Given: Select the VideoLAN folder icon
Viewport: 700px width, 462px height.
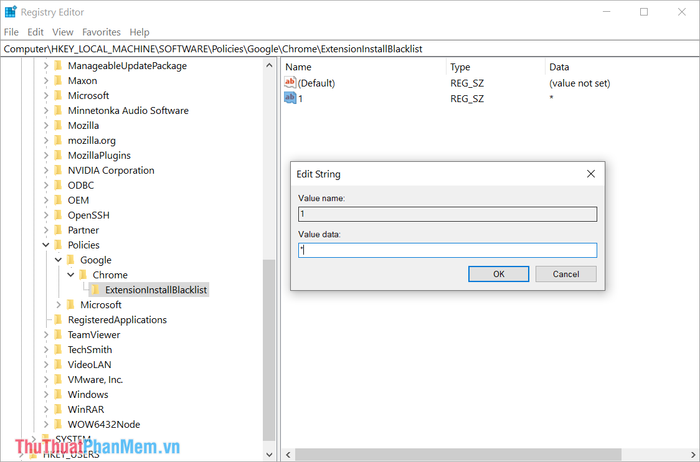Looking at the screenshot, I should pyautogui.click(x=58, y=365).
